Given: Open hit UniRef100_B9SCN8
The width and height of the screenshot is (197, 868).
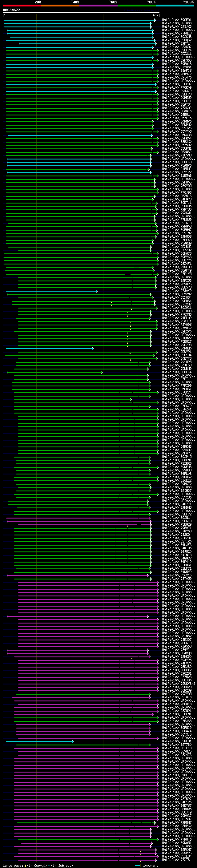Looking at the screenshot, I should click(177, 37).
